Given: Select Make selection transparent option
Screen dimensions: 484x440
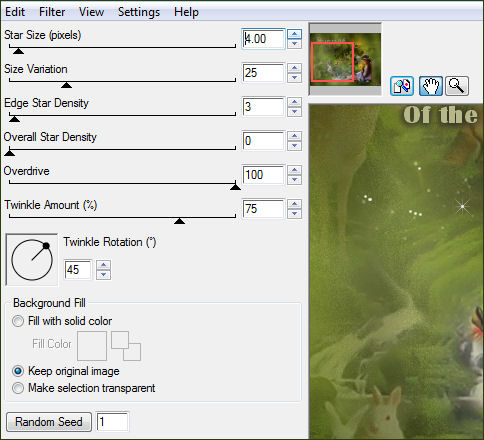Looking at the screenshot, I should click(18, 388).
